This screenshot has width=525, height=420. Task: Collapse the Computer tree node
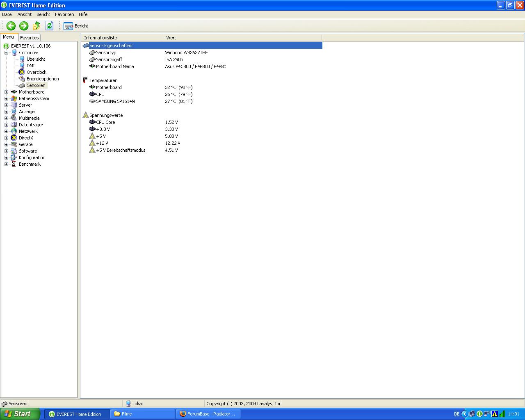(6, 52)
